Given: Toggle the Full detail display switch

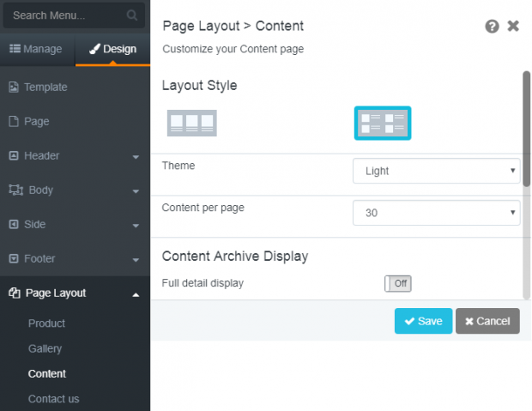Looking at the screenshot, I should (398, 283).
